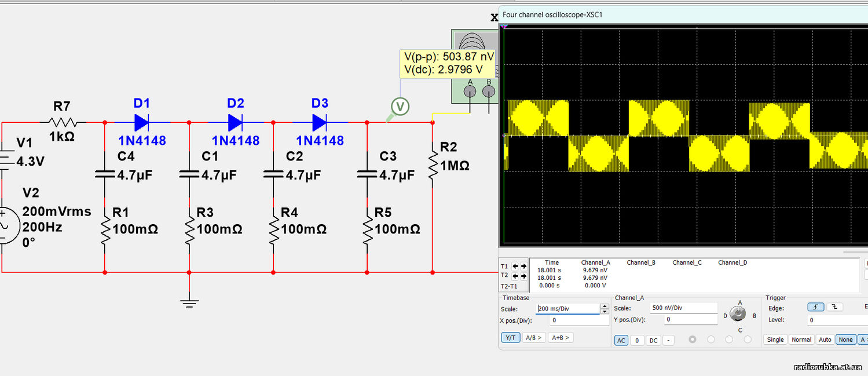Set Channel A coupling to 0

click(x=636, y=340)
